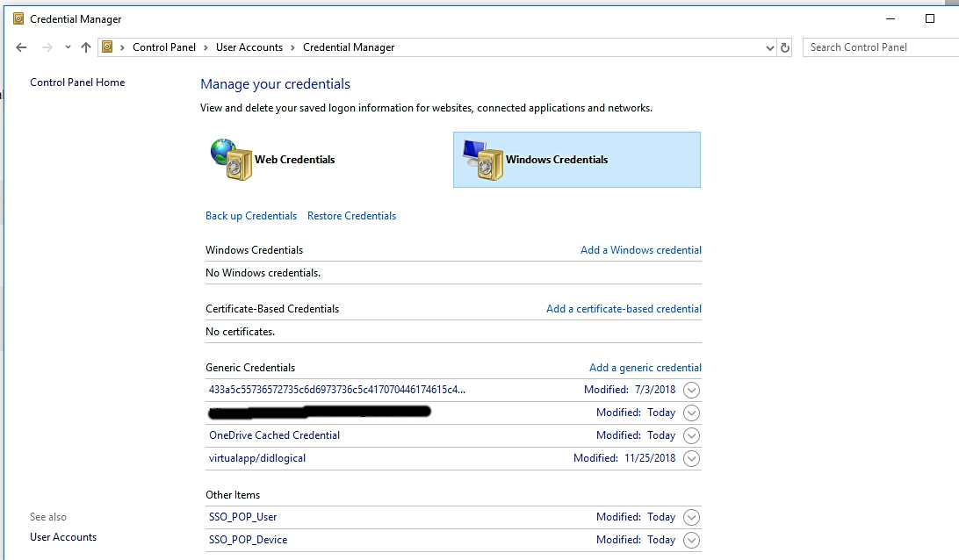The image size is (959, 560).
Task: Open the SSO_POP_User entry
Action: coord(242,517)
